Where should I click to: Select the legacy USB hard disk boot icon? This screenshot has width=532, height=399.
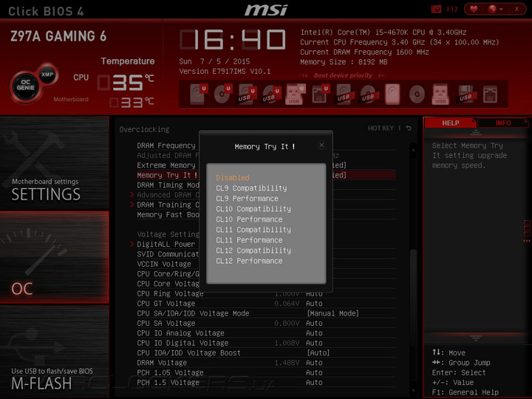tap(344, 94)
